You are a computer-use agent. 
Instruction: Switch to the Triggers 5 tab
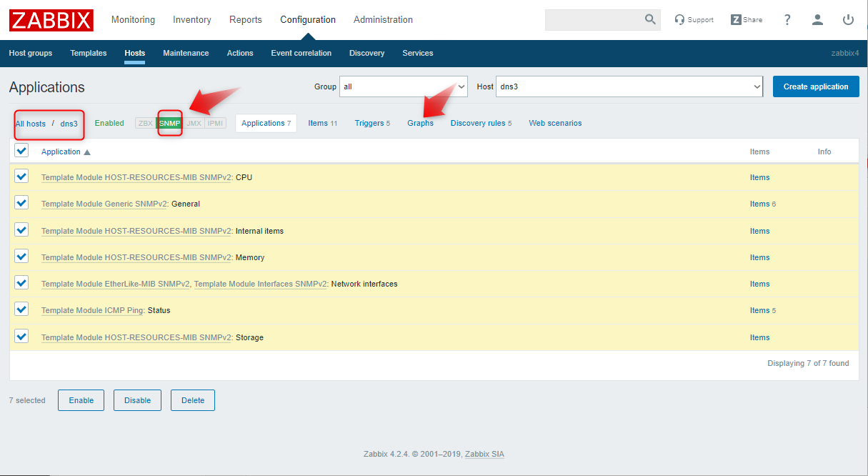pos(372,123)
